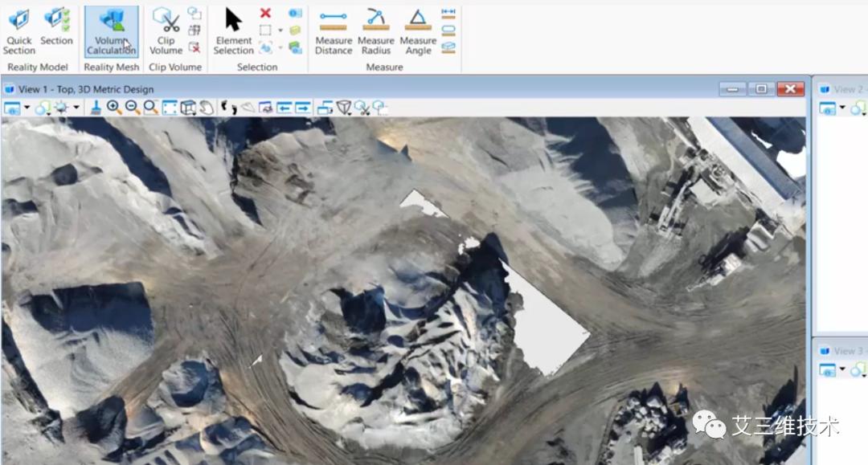Expand the fence type dropdown in Selection group

(280, 29)
